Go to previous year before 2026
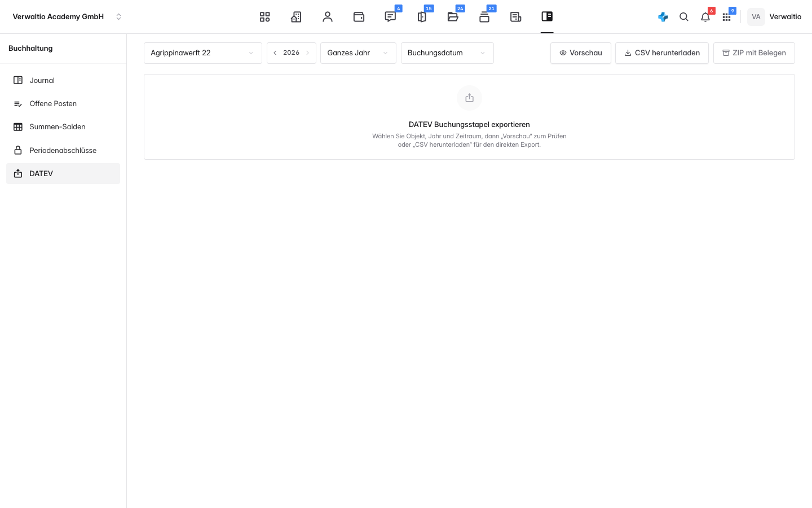The width and height of the screenshot is (812, 508). [275, 53]
